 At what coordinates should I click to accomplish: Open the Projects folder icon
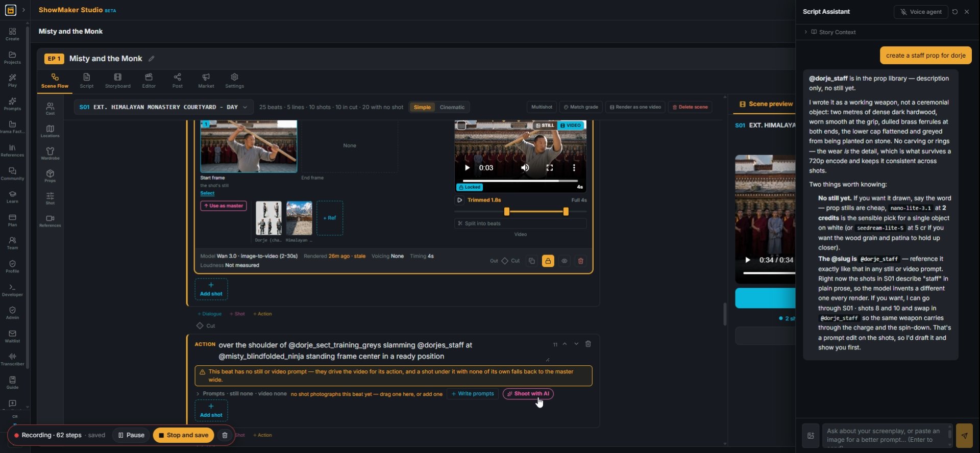click(12, 58)
